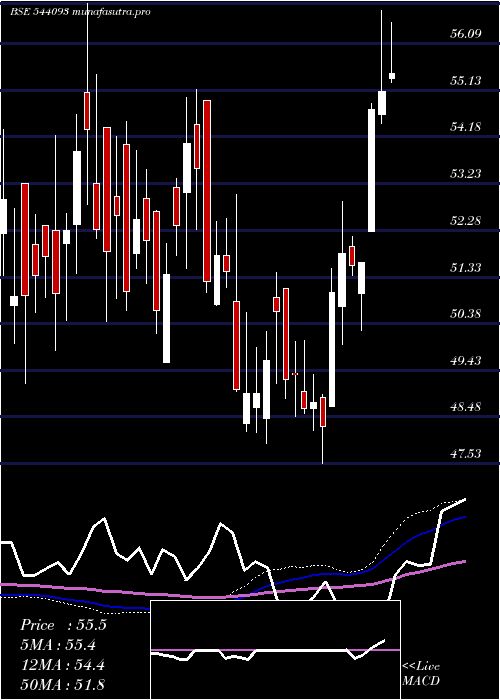This screenshot has height=700, width=500.
Task: Click the Price : 55.5 readout
Action: point(63,625)
